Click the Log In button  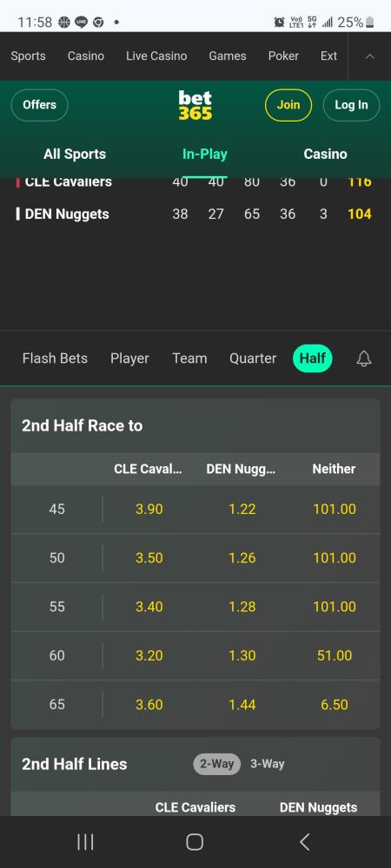pos(351,105)
